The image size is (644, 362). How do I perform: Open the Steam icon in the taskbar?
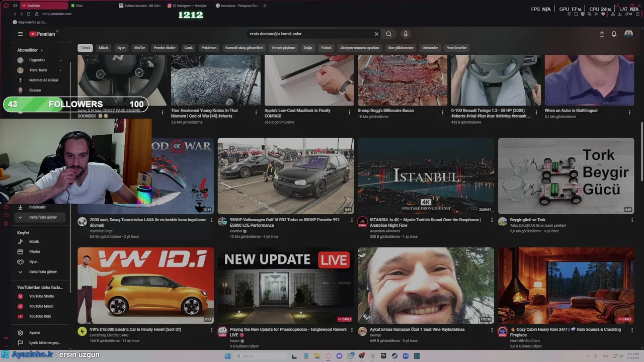pyautogui.click(x=394, y=356)
